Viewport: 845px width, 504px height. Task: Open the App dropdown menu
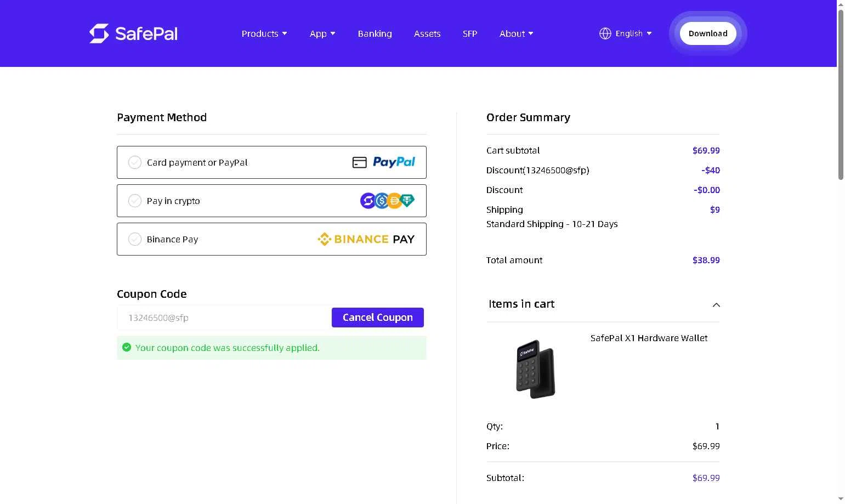coord(322,33)
